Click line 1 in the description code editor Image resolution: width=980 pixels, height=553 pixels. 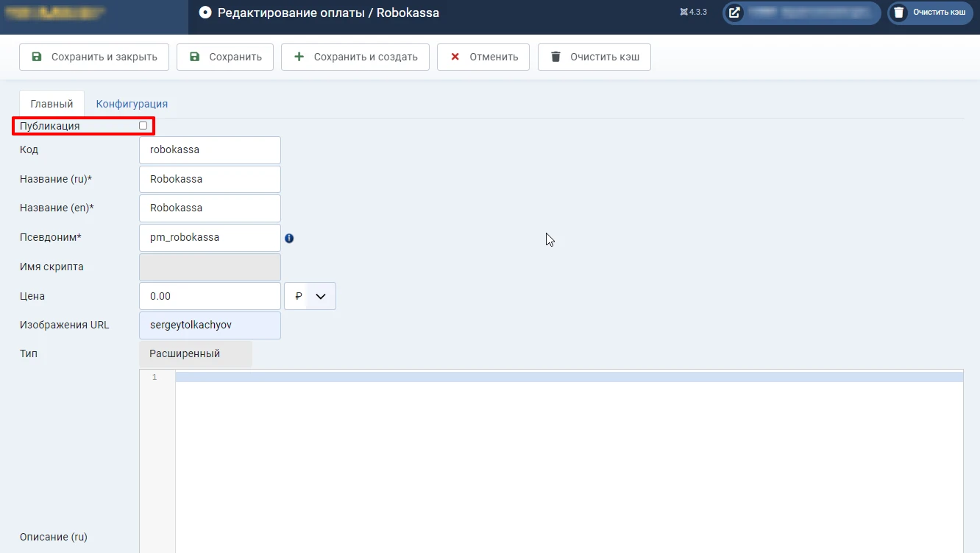tap(569, 377)
